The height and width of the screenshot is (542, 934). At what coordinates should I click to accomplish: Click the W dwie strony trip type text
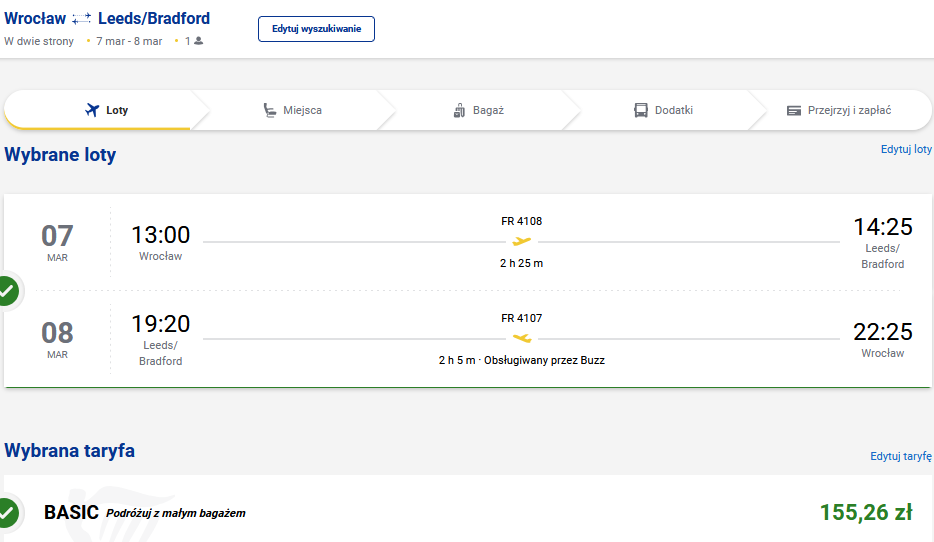coord(39,41)
